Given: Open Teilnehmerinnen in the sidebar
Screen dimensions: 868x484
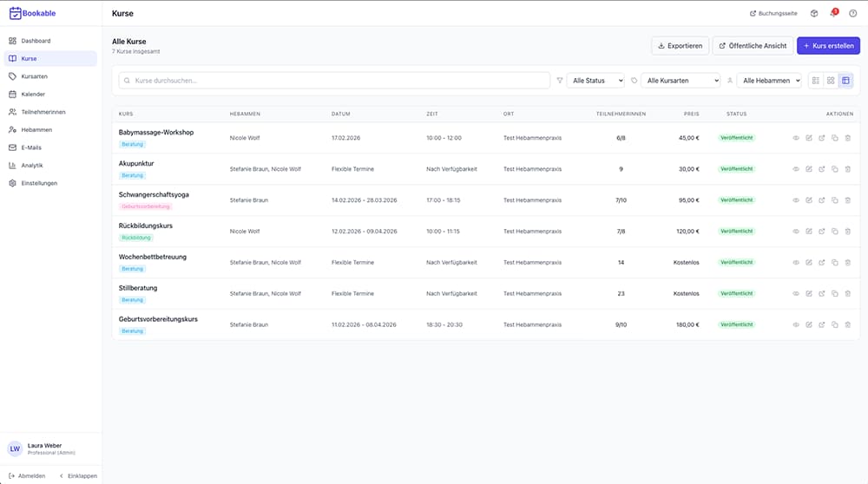Looking at the screenshot, I should tap(49, 112).
